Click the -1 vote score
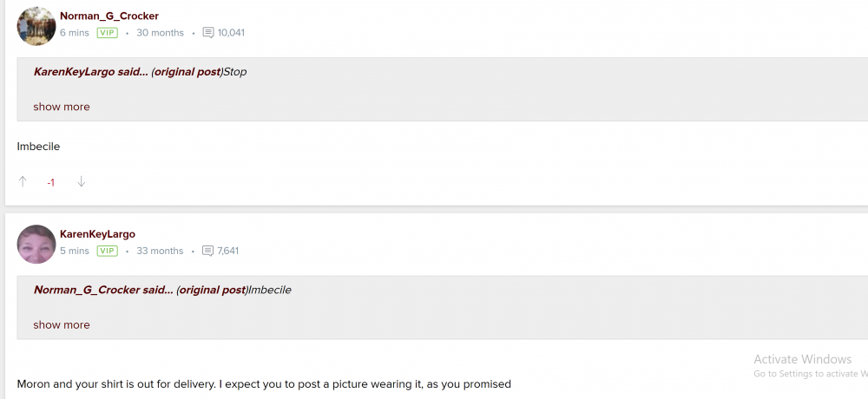Image resolution: width=868 pixels, height=399 pixels. pos(51,183)
